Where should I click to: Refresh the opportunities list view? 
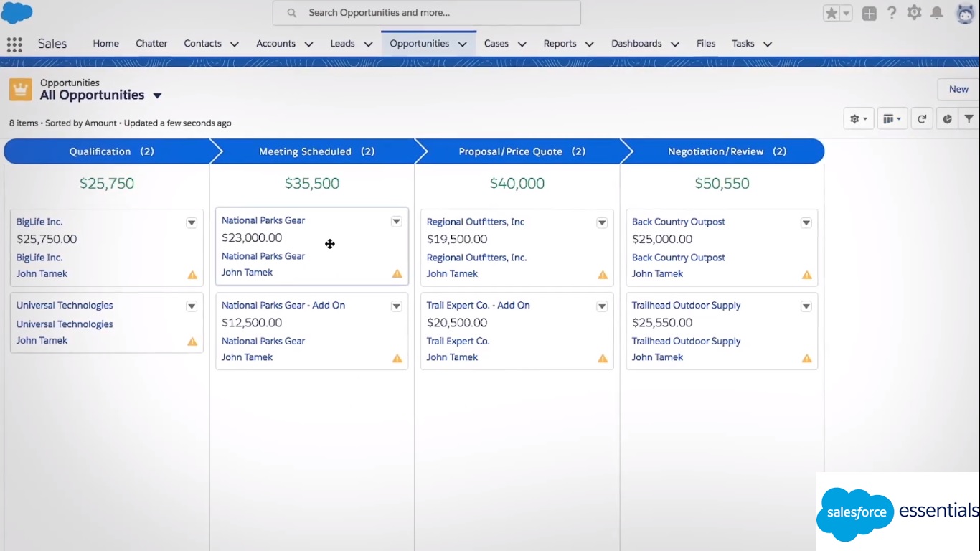tap(922, 119)
